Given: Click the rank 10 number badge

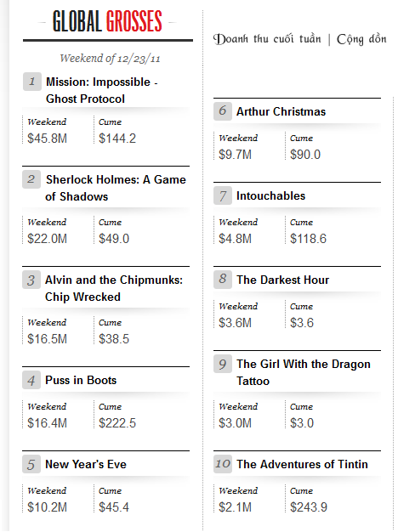Looking at the screenshot, I should (223, 464).
